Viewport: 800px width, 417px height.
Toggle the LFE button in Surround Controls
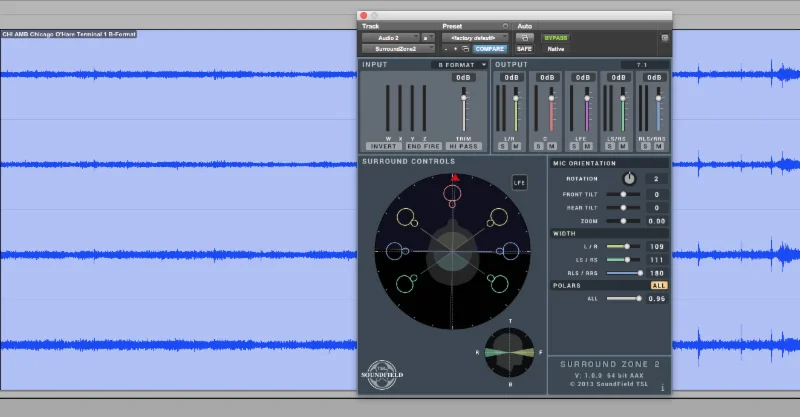[519, 183]
